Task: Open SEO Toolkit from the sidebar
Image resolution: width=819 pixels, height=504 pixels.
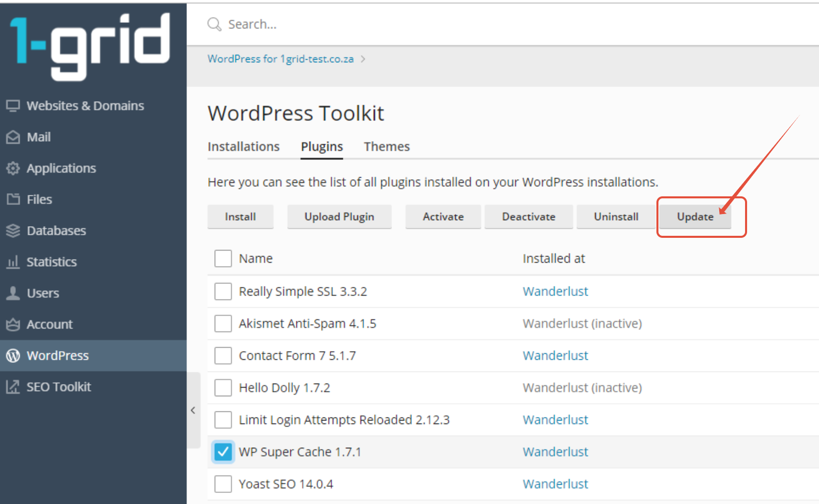Action: (93, 387)
